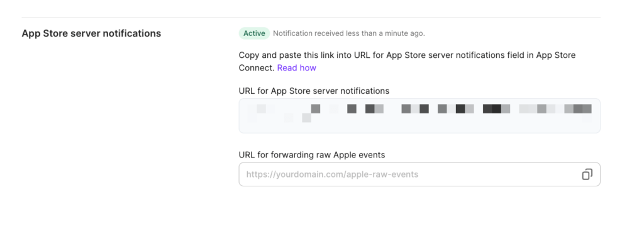Focus the raw Apple events URL field

click(419, 174)
